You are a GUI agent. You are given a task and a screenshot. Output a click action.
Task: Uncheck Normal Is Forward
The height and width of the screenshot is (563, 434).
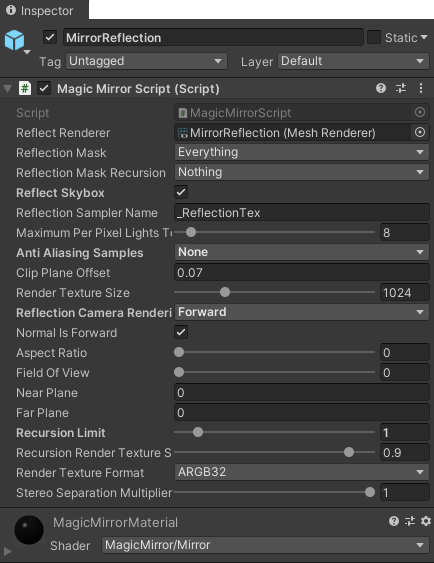pyautogui.click(x=181, y=332)
